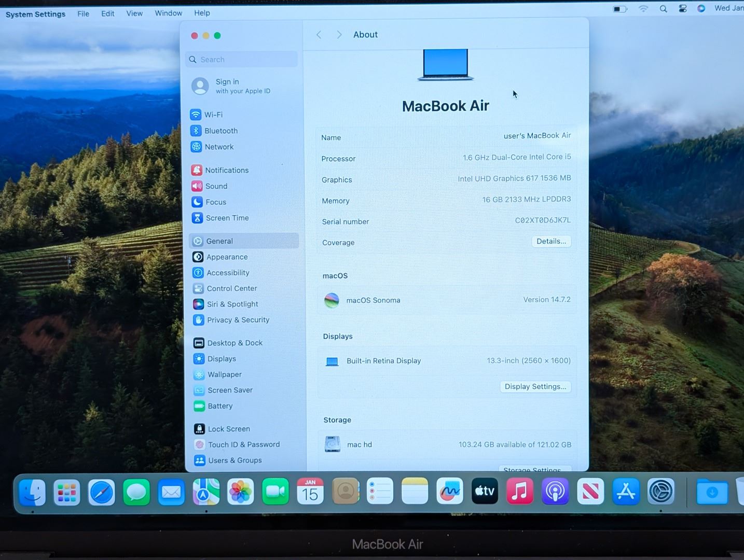Open Wi-Fi settings in sidebar

pos(213,115)
